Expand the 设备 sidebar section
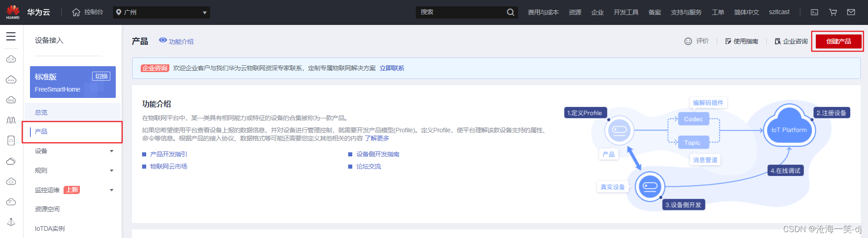868x238 pixels. (x=74, y=151)
